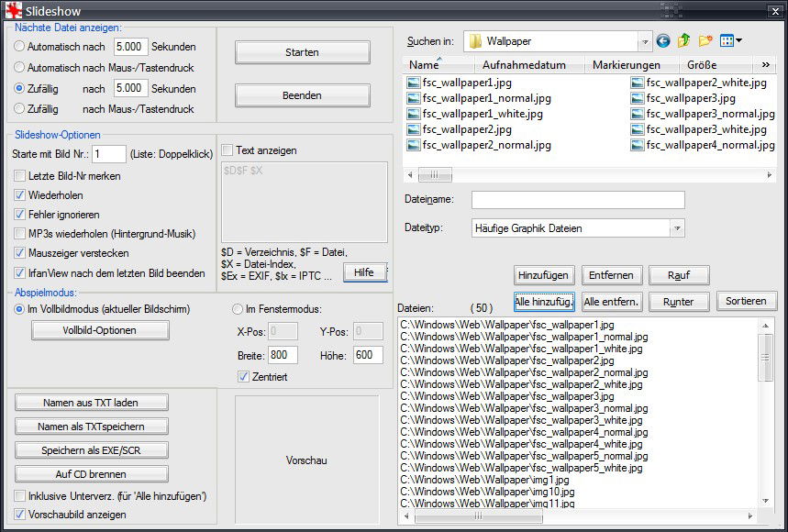Open 'Hilfe' for text placeholders
788x532 pixels.
(x=364, y=272)
